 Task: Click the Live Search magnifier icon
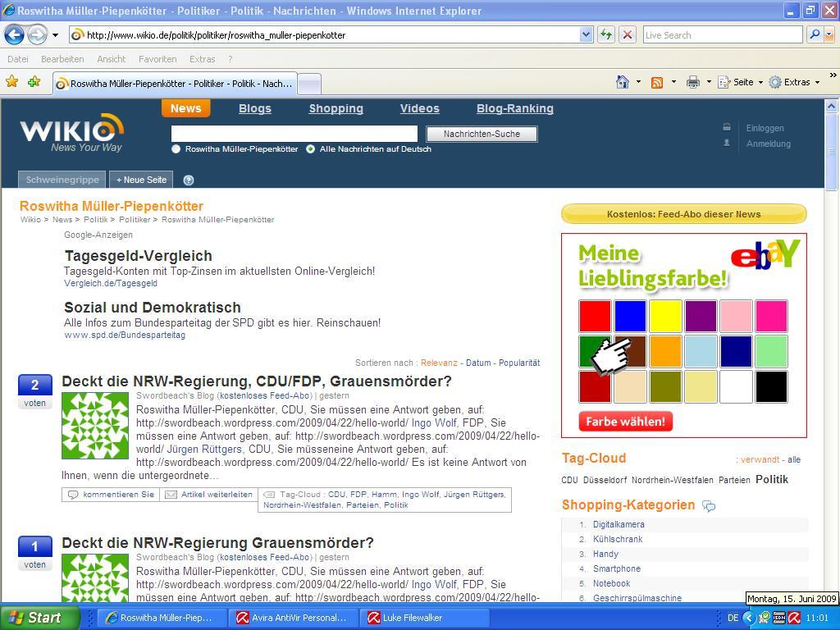815,34
